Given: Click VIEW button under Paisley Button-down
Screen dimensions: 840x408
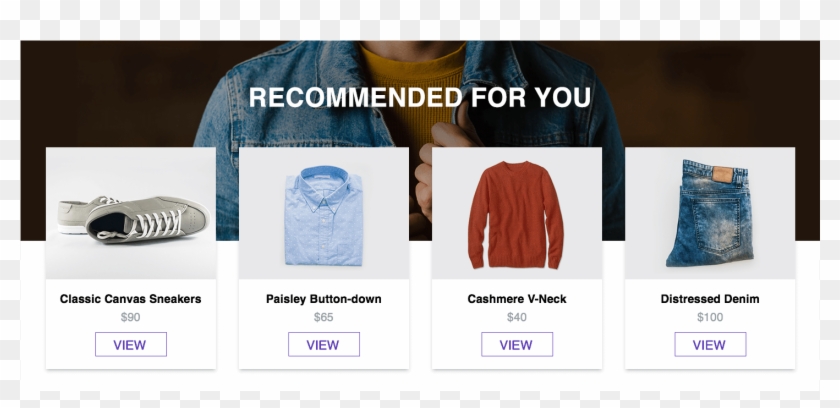Looking at the screenshot, I should click(324, 344).
